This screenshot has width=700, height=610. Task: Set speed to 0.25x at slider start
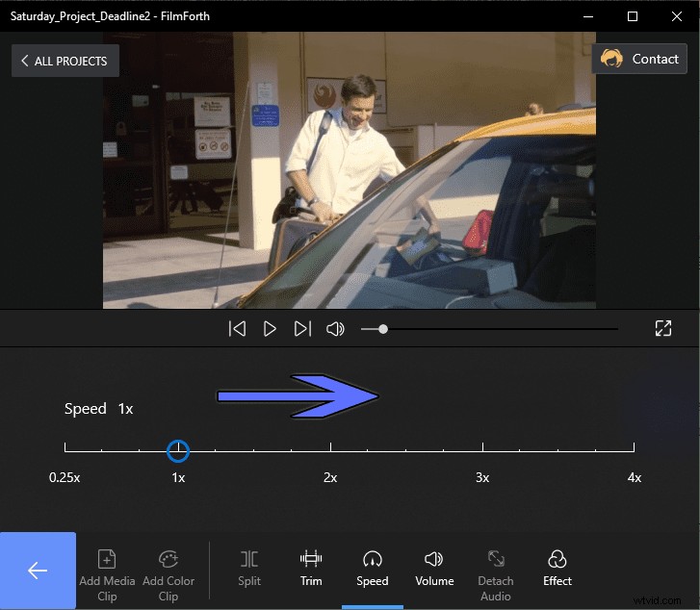click(65, 447)
